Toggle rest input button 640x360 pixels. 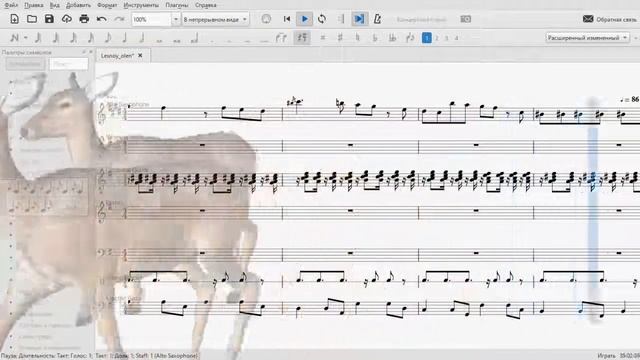[302, 38]
